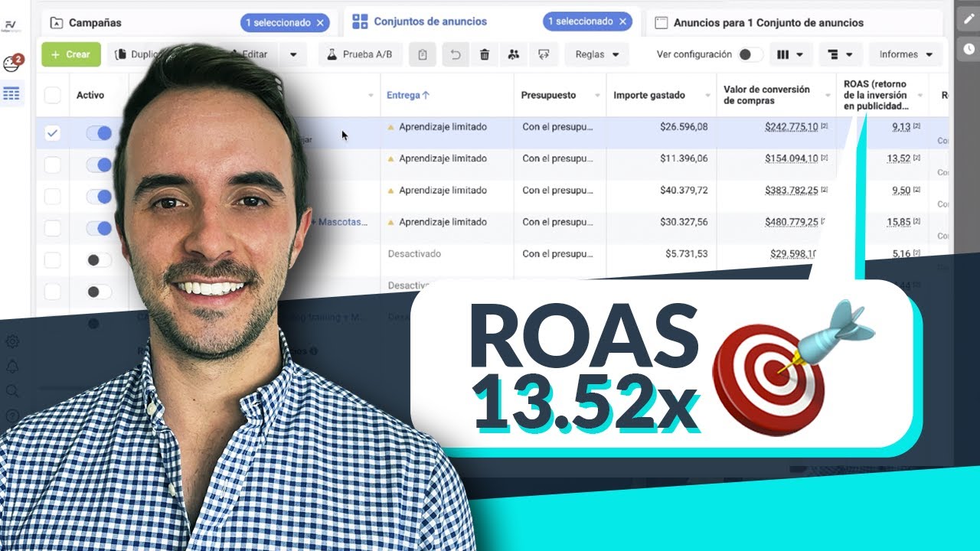Sort by the Entrega column header

point(408,96)
